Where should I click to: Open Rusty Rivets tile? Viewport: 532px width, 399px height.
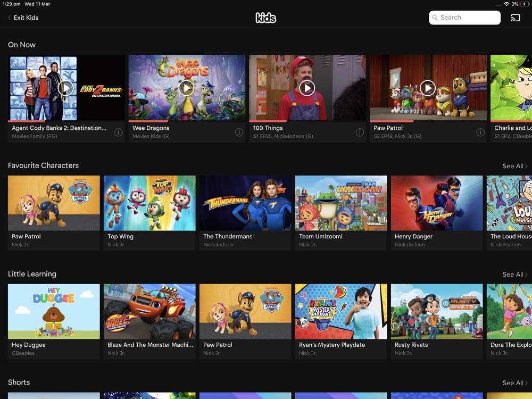437,322
